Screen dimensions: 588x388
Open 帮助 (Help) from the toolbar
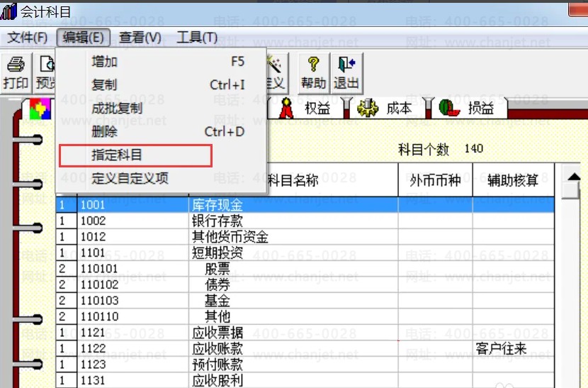(313, 73)
